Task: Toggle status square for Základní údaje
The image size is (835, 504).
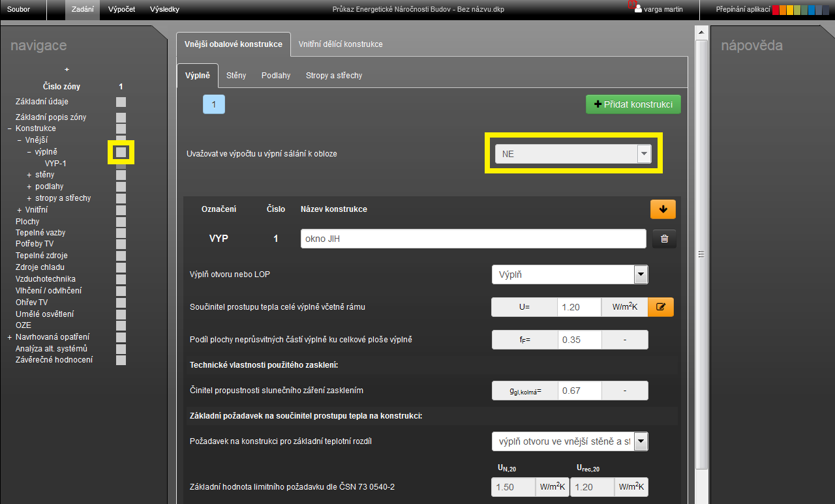Action: (x=121, y=102)
